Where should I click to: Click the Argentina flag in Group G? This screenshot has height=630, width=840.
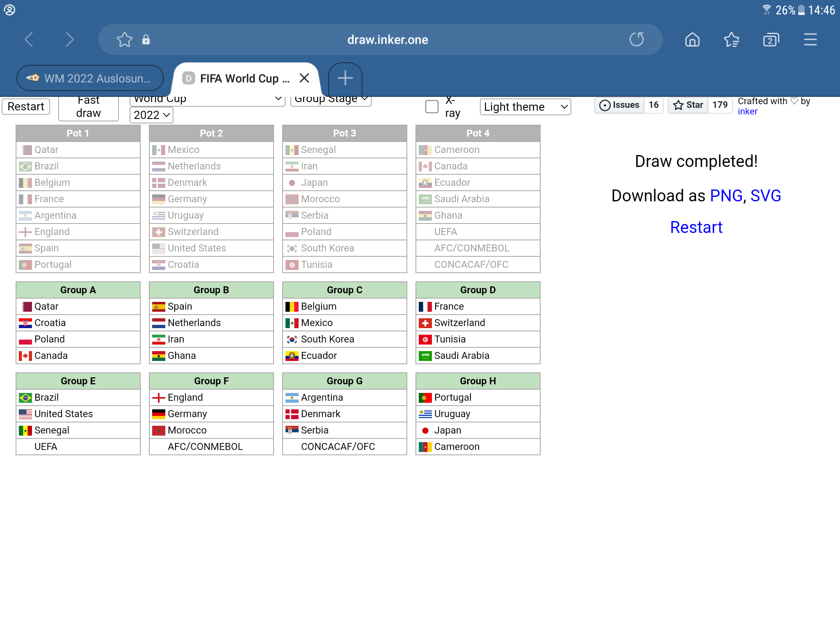(x=292, y=397)
